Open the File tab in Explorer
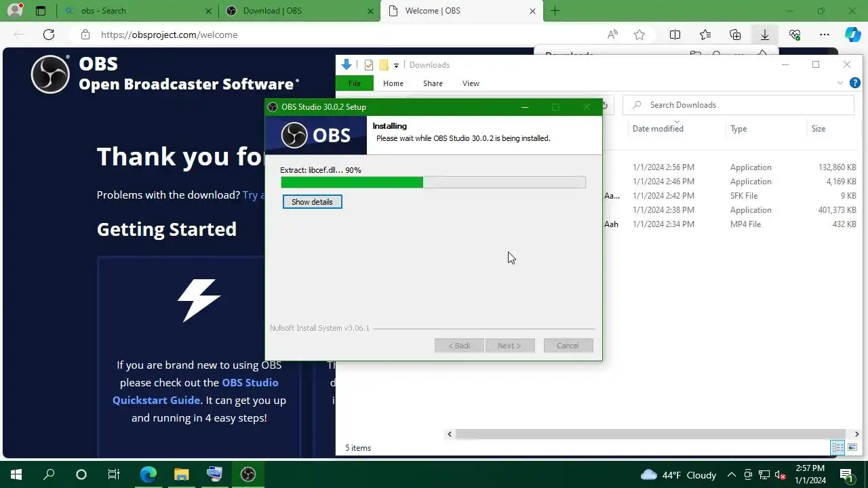The width and height of the screenshot is (868, 488). [x=354, y=83]
